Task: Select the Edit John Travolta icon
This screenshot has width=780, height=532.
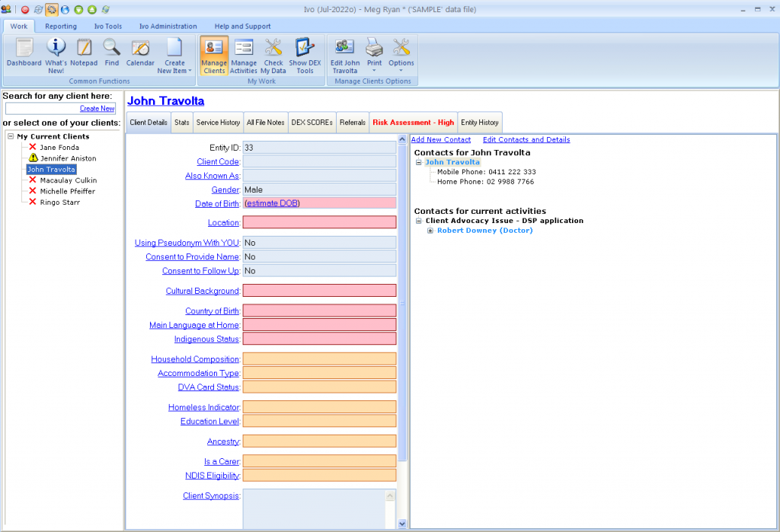Action: click(344, 53)
